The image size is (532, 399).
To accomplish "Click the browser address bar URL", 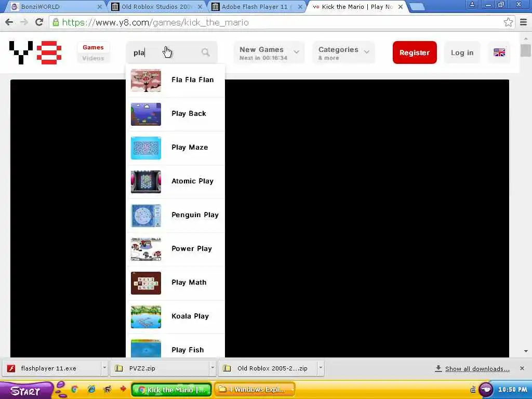I will pyautogui.click(x=155, y=22).
